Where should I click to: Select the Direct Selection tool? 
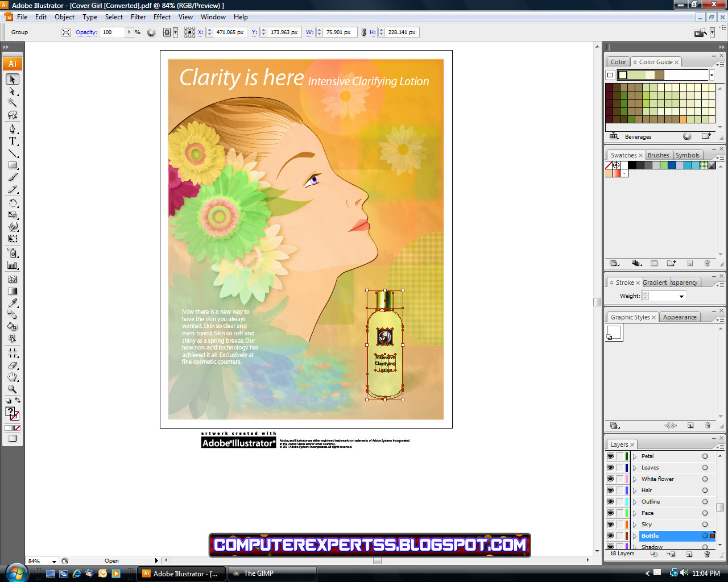click(13, 91)
